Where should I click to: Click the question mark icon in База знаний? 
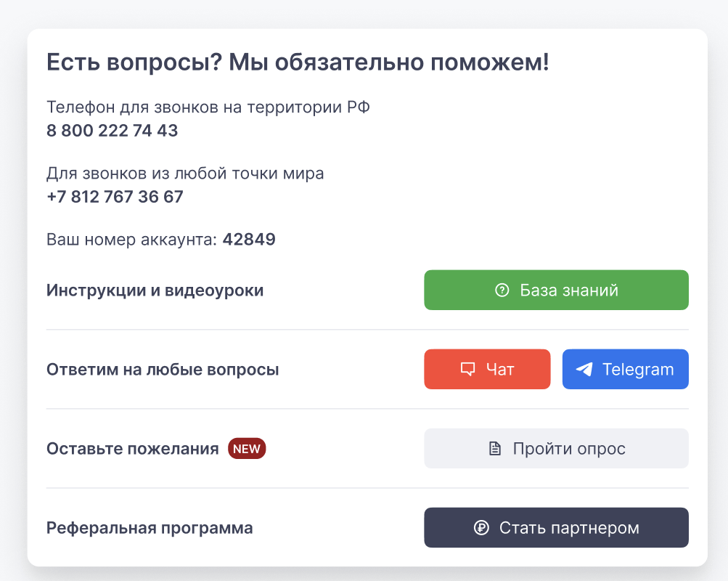coord(502,290)
